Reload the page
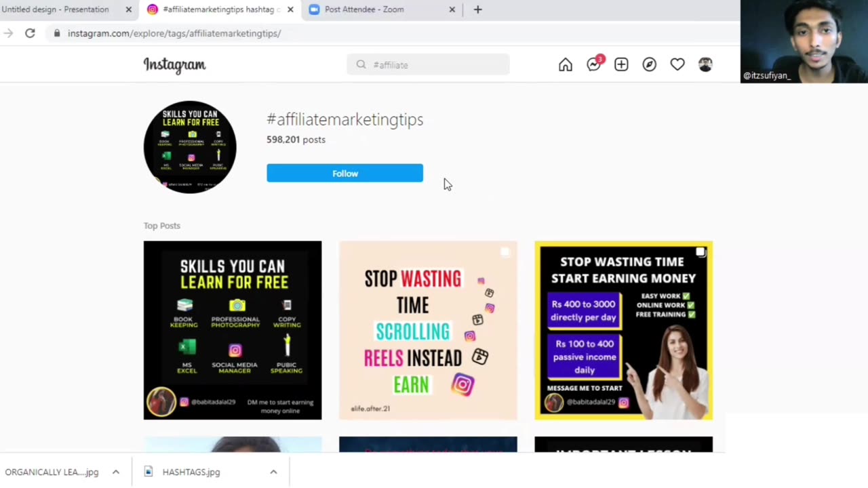The width and height of the screenshot is (868, 488). 30,33
